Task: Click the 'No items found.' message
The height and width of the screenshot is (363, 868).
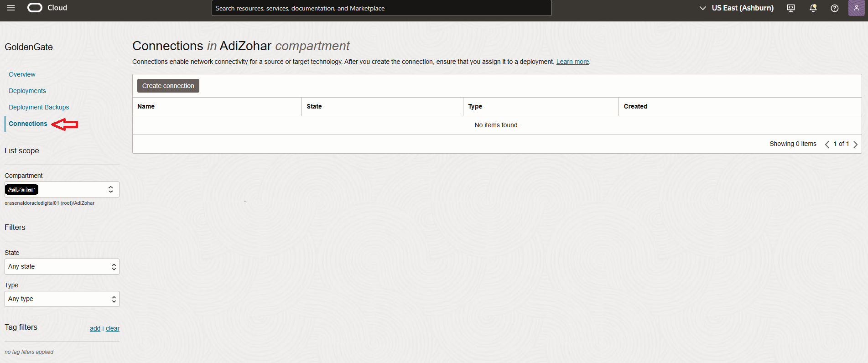Action: click(x=497, y=125)
